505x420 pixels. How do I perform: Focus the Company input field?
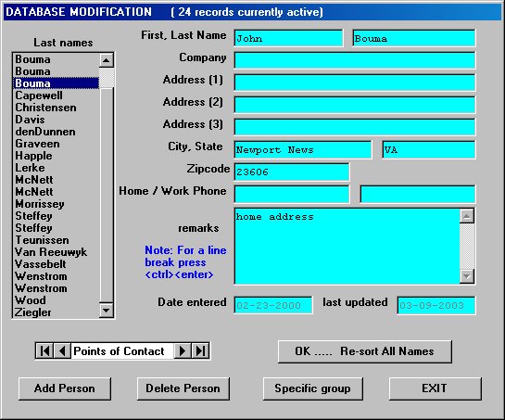355,60
